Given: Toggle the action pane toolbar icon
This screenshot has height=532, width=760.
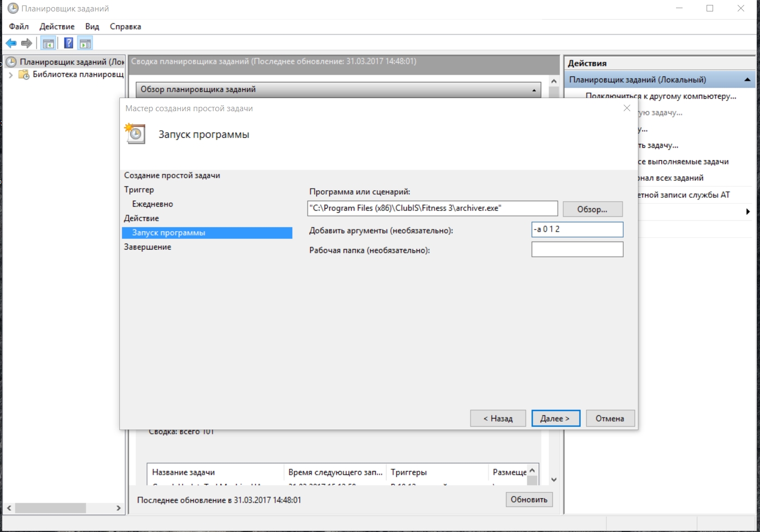Looking at the screenshot, I should [85, 43].
